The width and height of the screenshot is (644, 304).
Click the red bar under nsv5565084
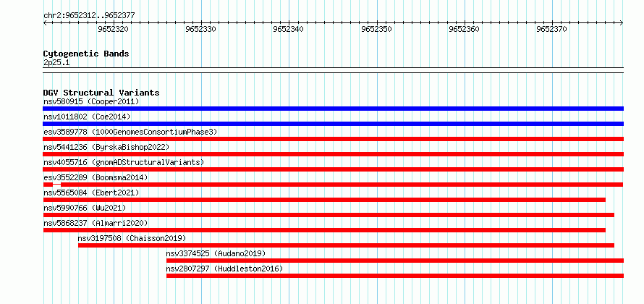pyautogui.click(x=324, y=200)
